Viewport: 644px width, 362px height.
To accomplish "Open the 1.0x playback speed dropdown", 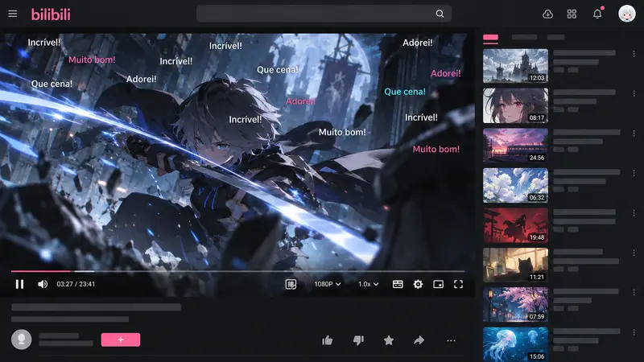I will click(x=369, y=284).
